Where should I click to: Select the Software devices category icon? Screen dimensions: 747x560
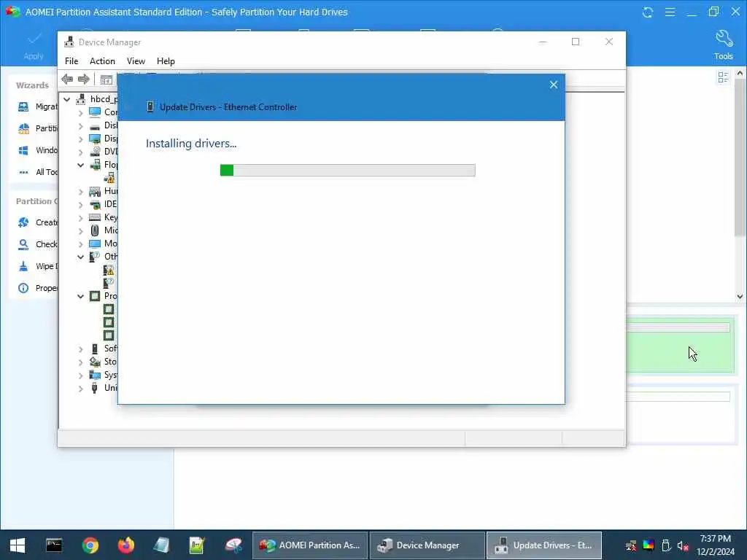(x=95, y=349)
